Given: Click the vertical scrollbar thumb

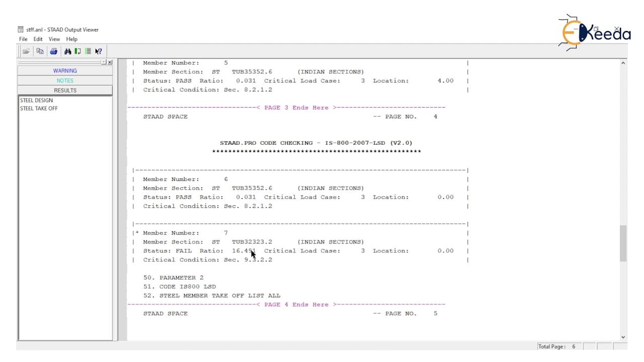Looking at the screenshot, I should (x=623, y=243).
